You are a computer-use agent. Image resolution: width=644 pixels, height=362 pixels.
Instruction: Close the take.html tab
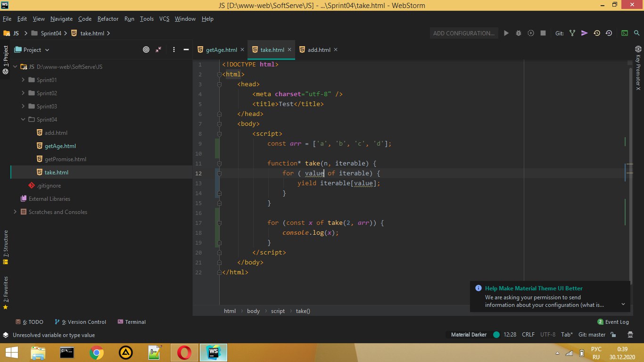[289, 49]
